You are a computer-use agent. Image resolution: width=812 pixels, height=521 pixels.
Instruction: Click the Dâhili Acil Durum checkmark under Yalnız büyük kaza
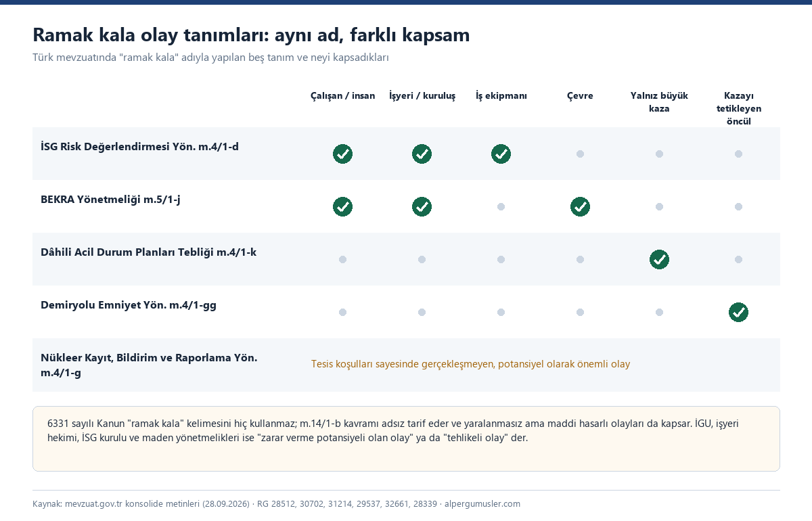point(659,260)
